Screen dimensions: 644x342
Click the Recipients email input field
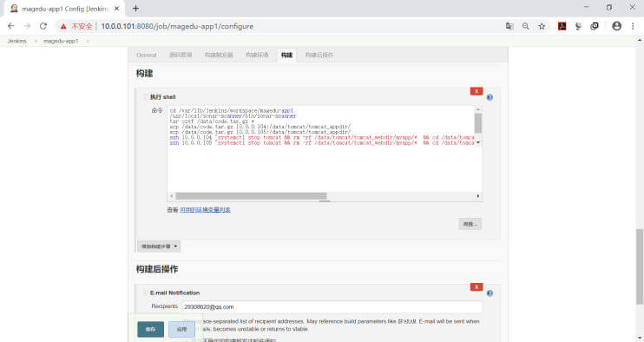tap(332, 307)
